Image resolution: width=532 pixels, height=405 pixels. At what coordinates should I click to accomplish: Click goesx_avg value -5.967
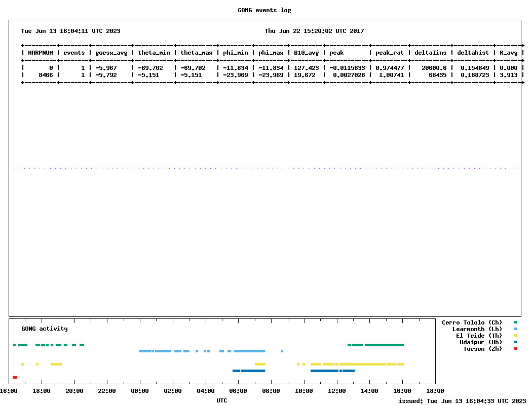click(106, 68)
